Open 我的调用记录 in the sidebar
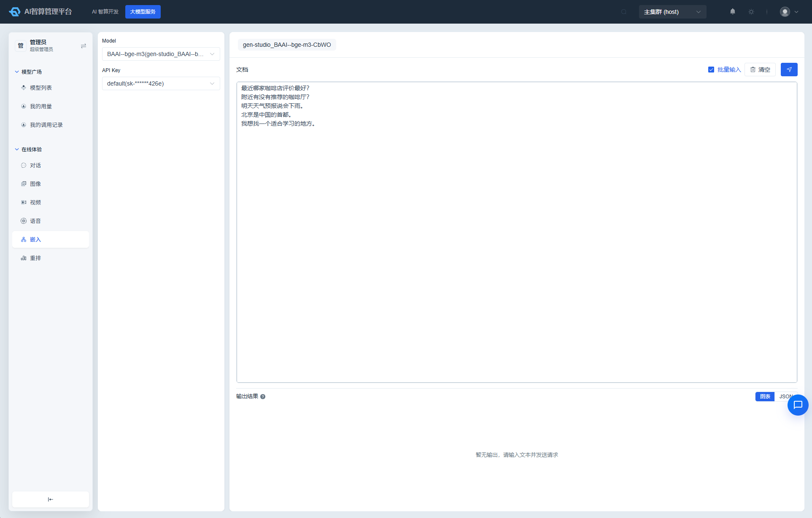 tap(51, 125)
